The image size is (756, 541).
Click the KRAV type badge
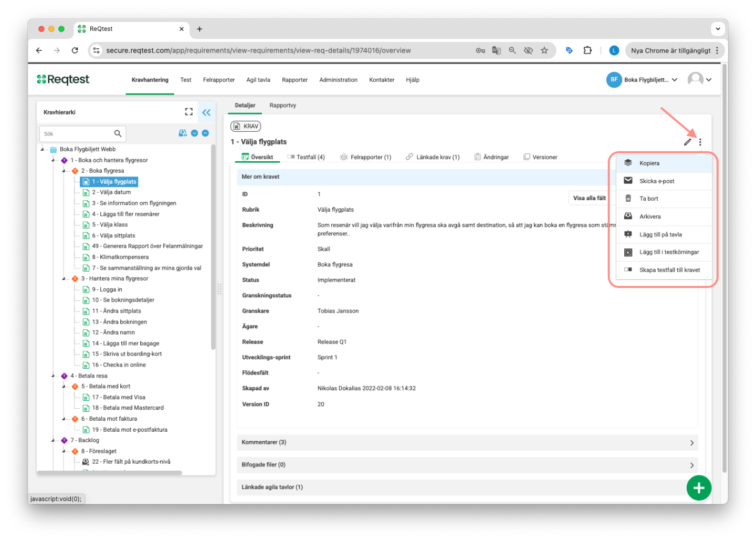tap(246, 126)
